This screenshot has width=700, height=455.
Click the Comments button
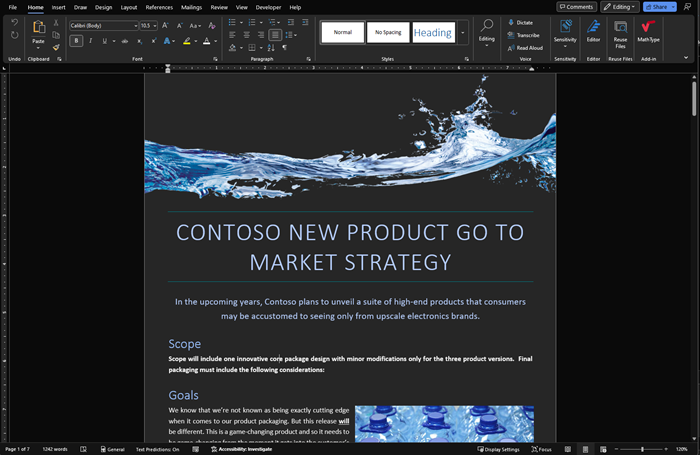[x=577, y=7]
